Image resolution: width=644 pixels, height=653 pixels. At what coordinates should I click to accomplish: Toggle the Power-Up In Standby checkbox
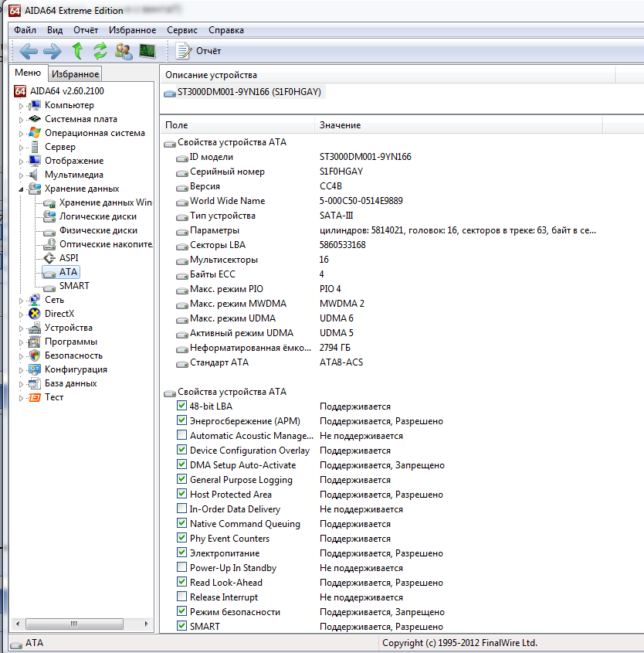181,568
